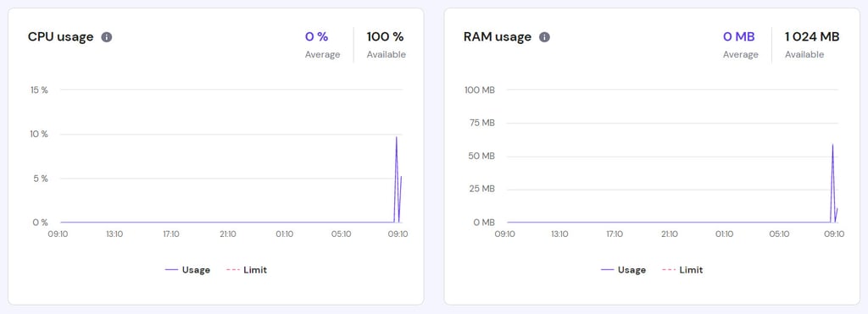Click the RAM usage spike peak
868x314 pixels.
pyautogui.click(x=832, y=145)
